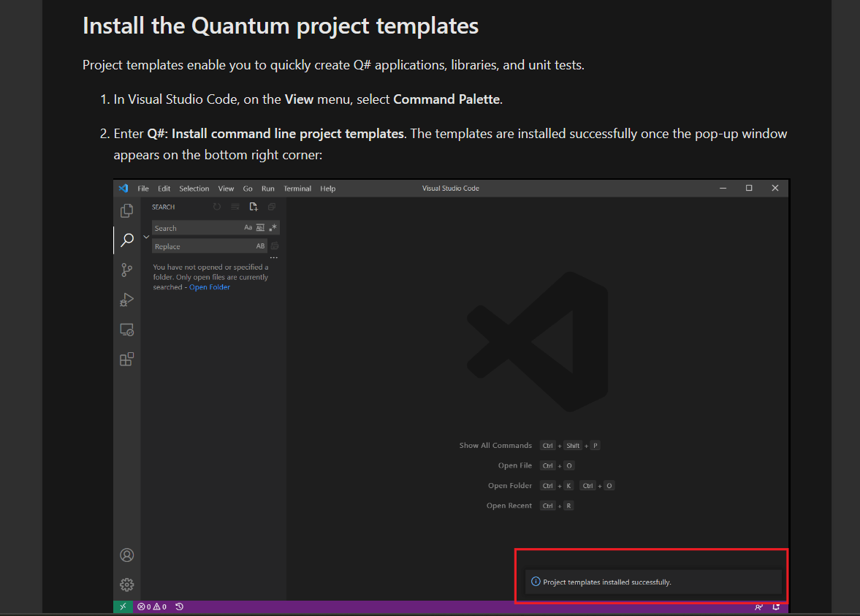Open the File menu
Viewport: 860px width, 616px height.
(143, 189)
